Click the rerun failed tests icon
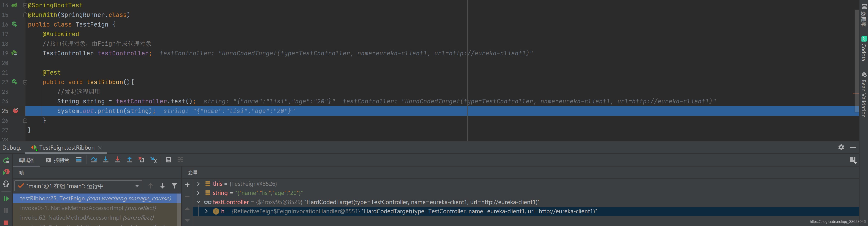 [x=6, y=172]
